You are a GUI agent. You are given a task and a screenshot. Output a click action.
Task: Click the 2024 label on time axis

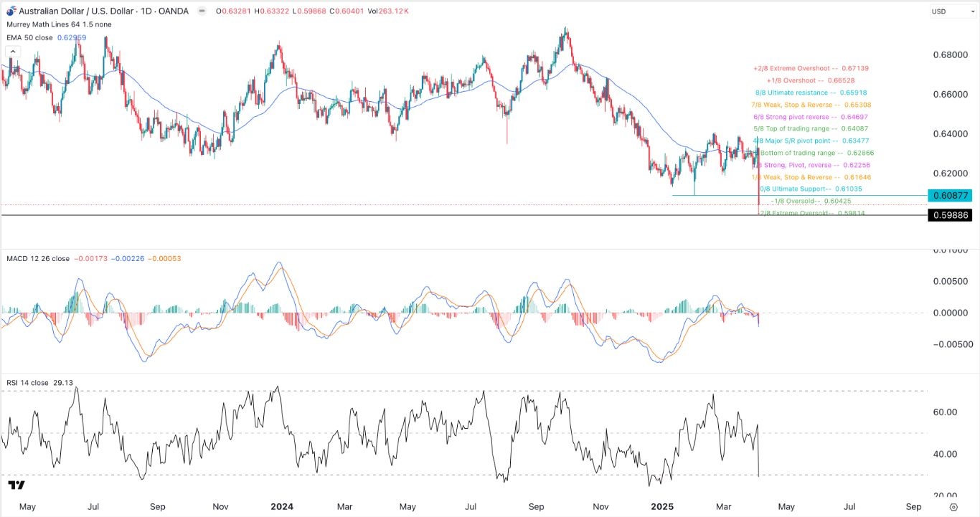coord(281,506)
